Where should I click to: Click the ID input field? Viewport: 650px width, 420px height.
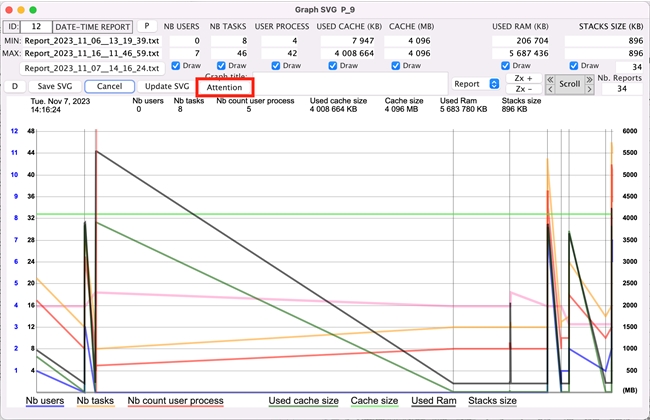35,24
